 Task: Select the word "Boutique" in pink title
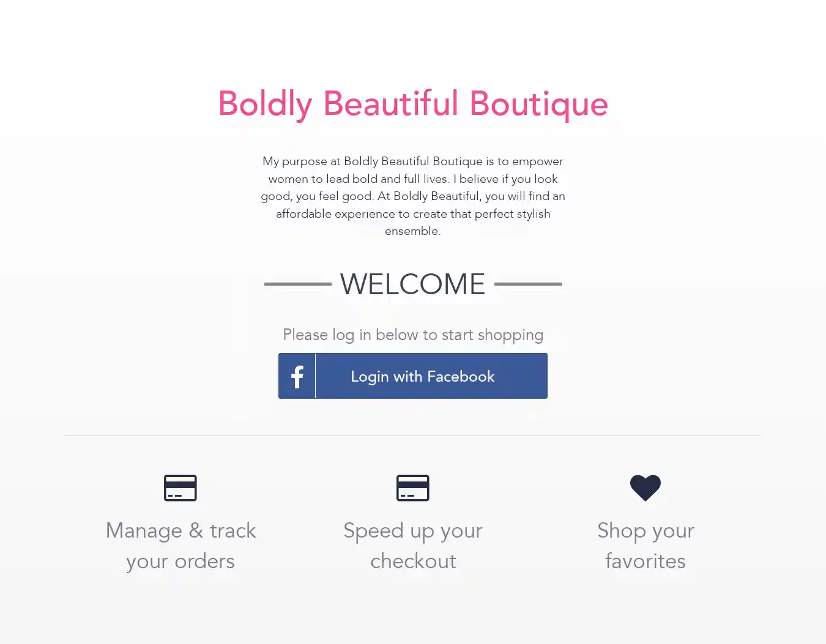tap(538, 104)
